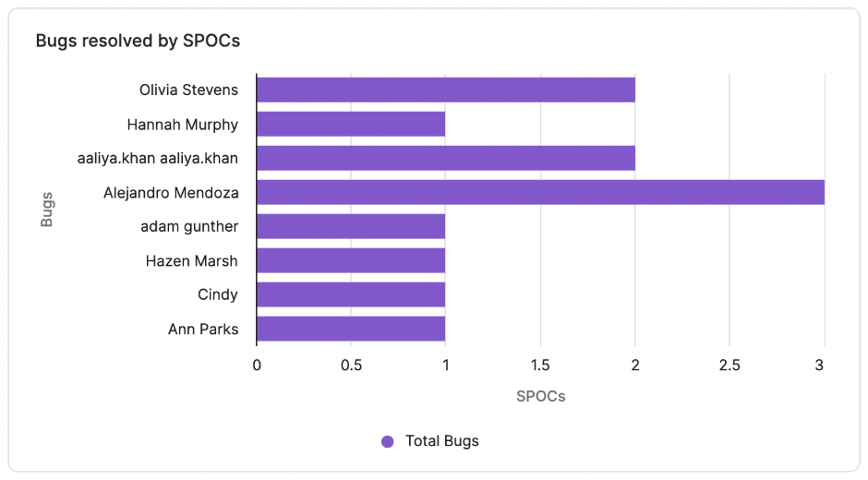The image size is (868, 480).
Task: Click the Olivia Stevens axis label
Action: [x=188, y=90]
